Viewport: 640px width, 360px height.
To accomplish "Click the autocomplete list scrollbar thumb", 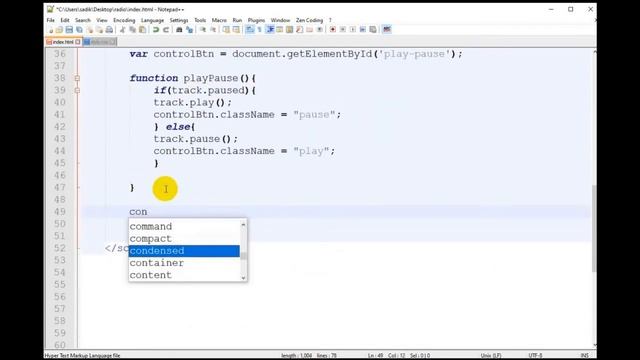I will pyautogui.click(x=243, y=256).
